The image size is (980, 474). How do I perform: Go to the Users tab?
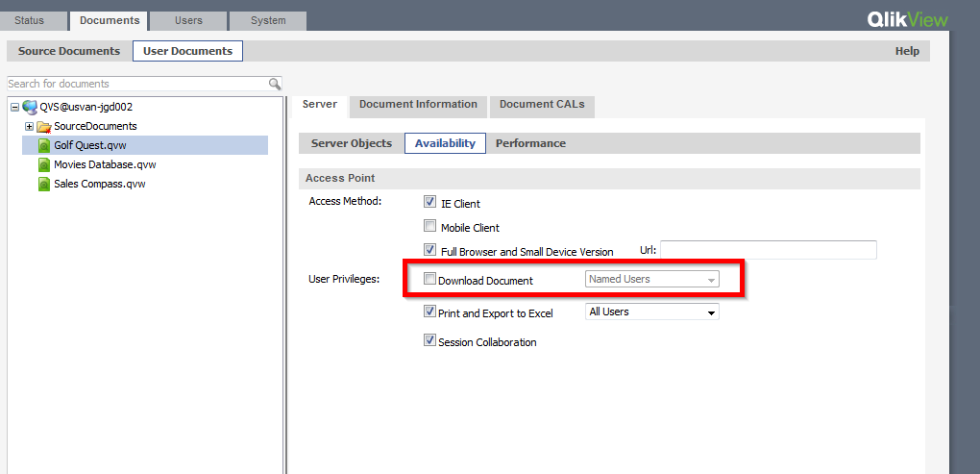coord(188,20)
